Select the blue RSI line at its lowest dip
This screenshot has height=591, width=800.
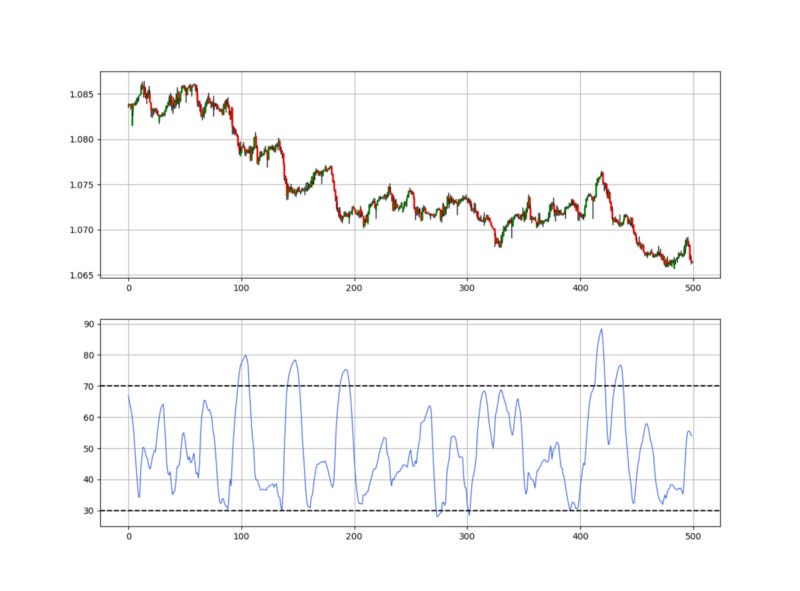coord(437,516)
